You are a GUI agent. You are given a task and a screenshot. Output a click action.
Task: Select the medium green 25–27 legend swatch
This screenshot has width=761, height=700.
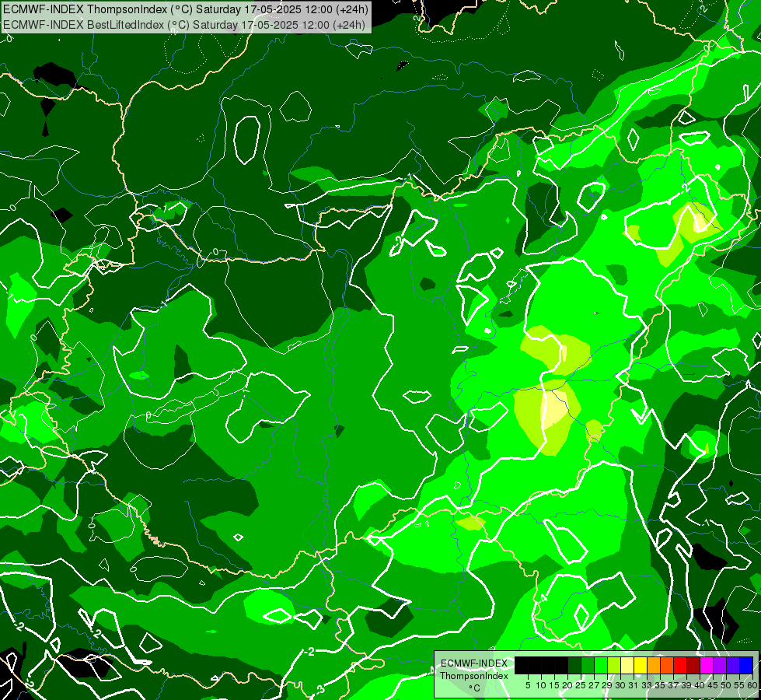588,665
